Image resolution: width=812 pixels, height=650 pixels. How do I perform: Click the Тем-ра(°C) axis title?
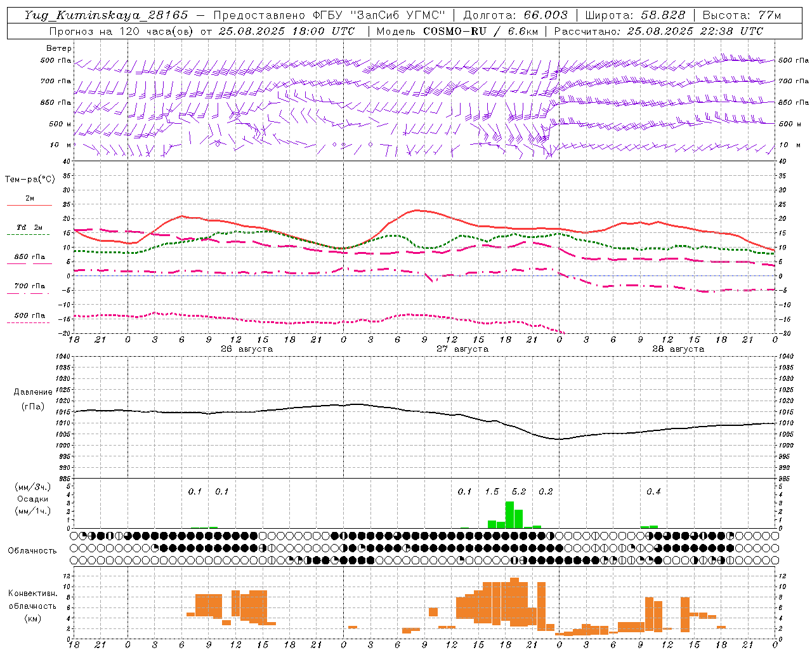30,180
